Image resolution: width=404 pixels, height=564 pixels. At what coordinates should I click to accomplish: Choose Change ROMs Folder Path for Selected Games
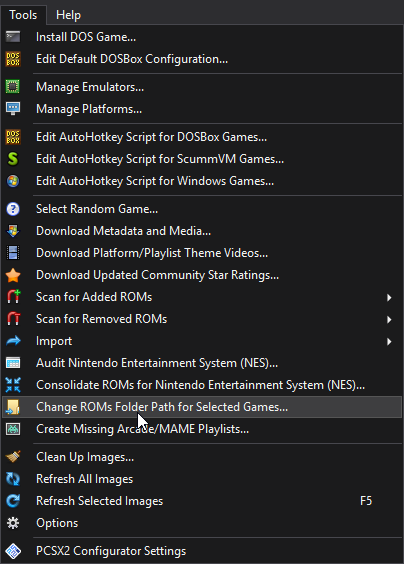coord(202,407)
